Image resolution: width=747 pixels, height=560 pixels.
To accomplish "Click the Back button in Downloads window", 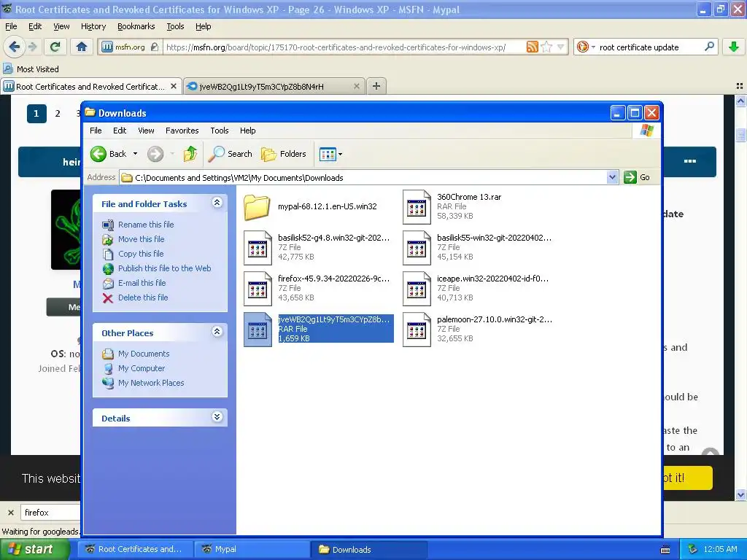I will pyautogui.click(x=109, y=154).
